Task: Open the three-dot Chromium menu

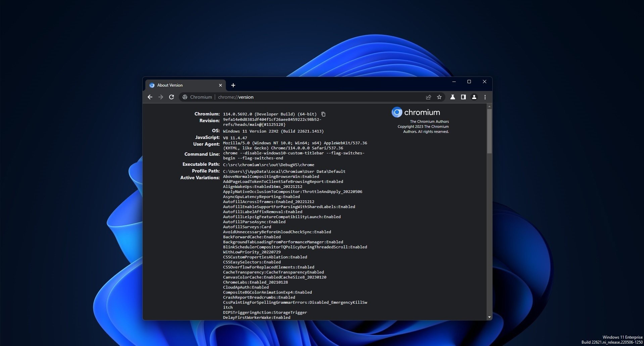Action: coord(485,97)
